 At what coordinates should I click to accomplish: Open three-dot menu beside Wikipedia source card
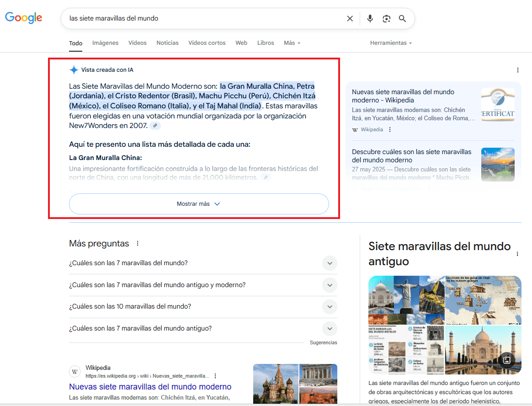click(x=390, y=129)
